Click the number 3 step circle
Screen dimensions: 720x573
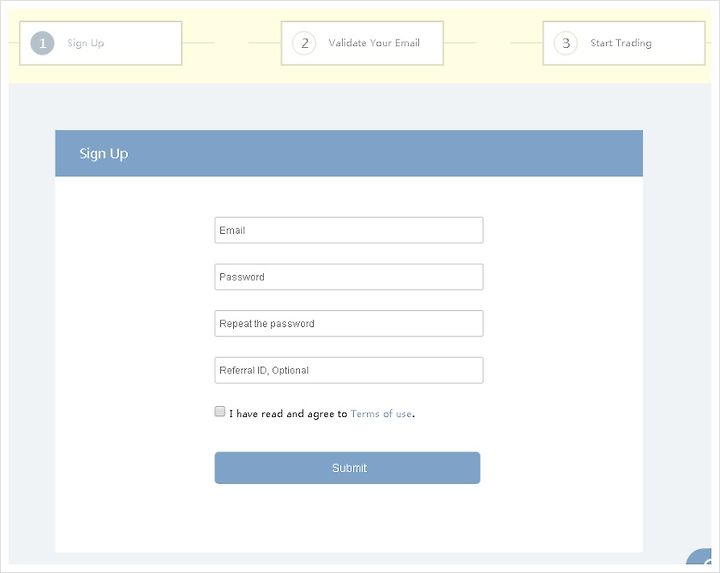(566, 43)
